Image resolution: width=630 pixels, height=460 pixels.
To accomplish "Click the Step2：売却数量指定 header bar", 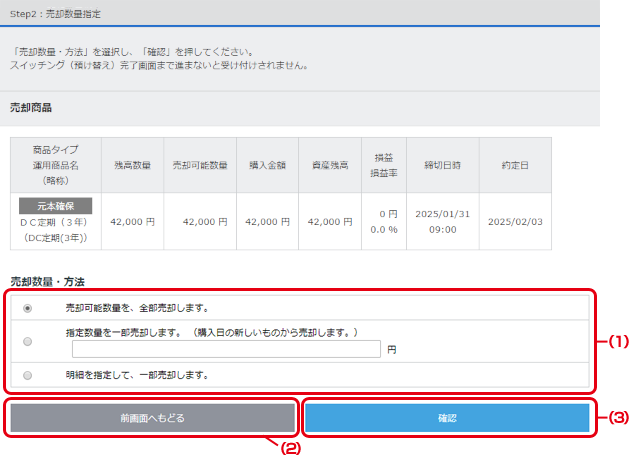I will pyautogui.click(x=300, y=15).
